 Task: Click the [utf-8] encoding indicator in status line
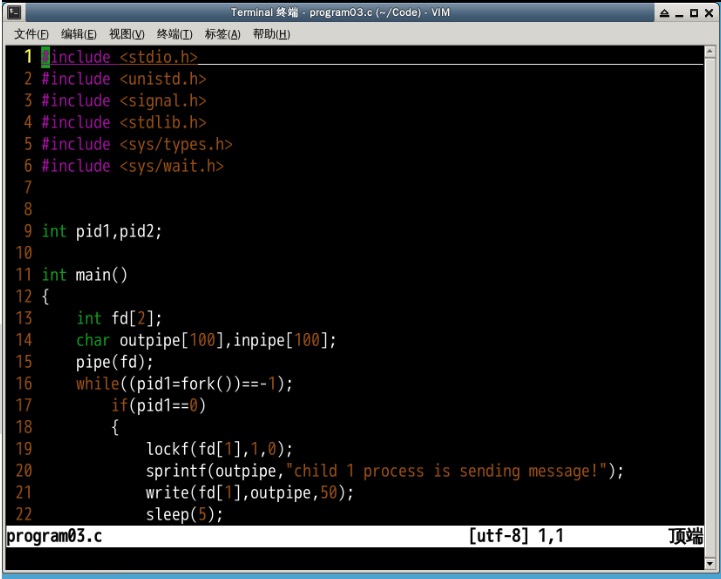coord(499,536)
